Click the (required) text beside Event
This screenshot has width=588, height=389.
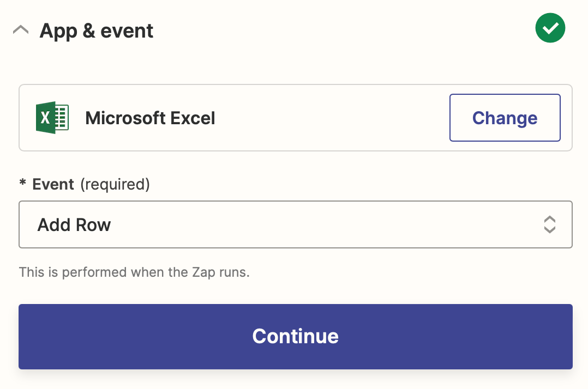tap(115, 185)
